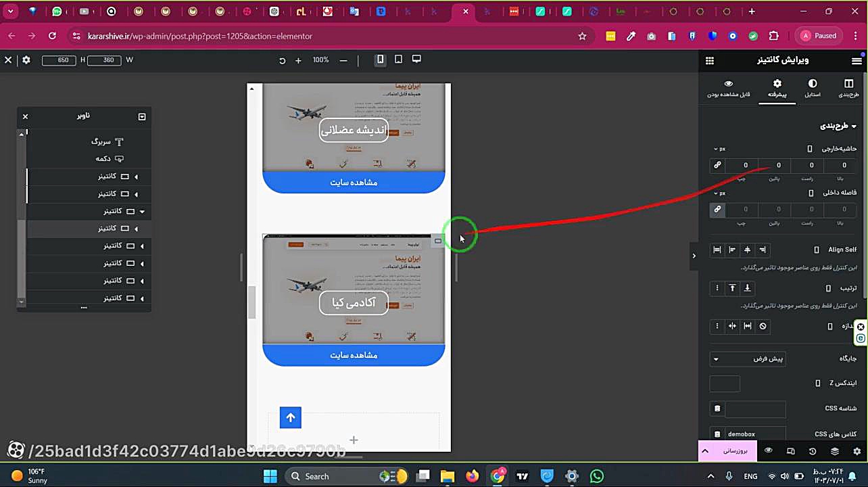This screenshot has height=487, width=868.
Task: Open the margin px unit dropdown
Action: click(x=719, y=149)
